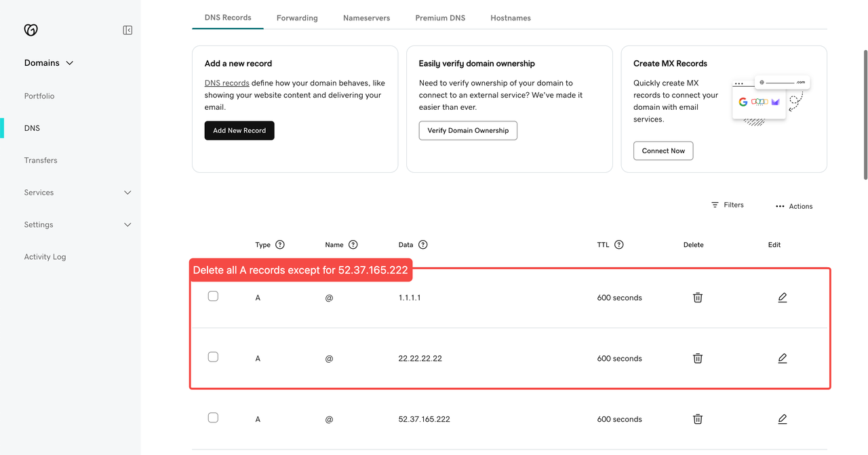Click the GoDaddy logo icon
Viewport: 868px width, 455px height.
point(31,30)
